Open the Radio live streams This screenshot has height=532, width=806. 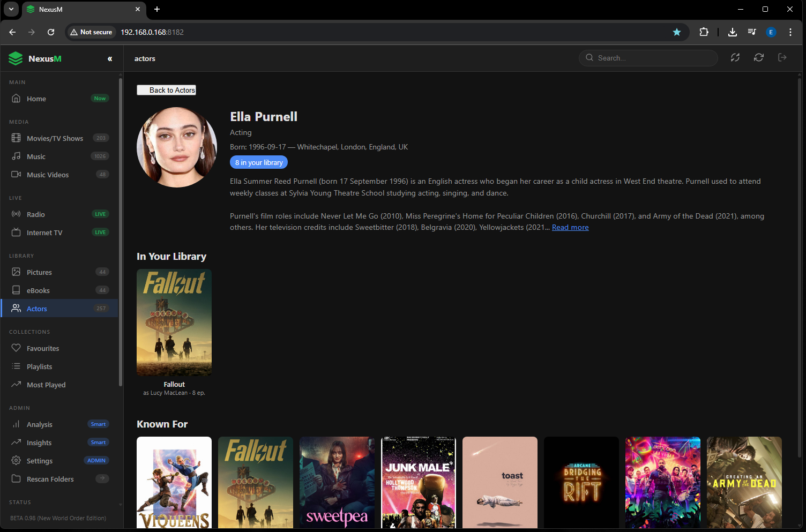pos(35,214)
